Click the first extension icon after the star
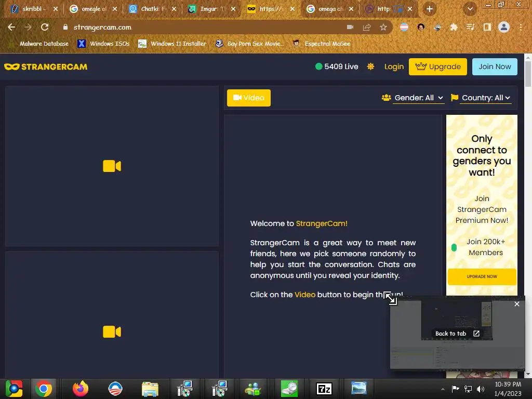The image size is (532, 399). (404, 27)
